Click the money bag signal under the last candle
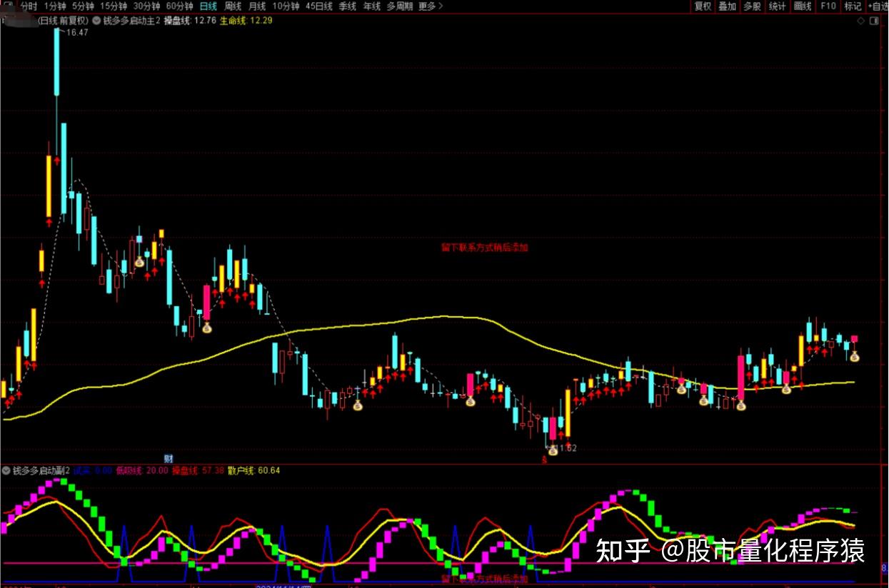The height and width of the screenshot is (588, 889). [x=854, y=355]
